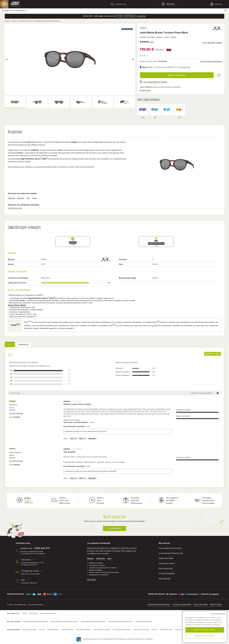This screenshot has height=644, width=229.
Task: Select the purple lens colour variant
Action: point(143,109)
